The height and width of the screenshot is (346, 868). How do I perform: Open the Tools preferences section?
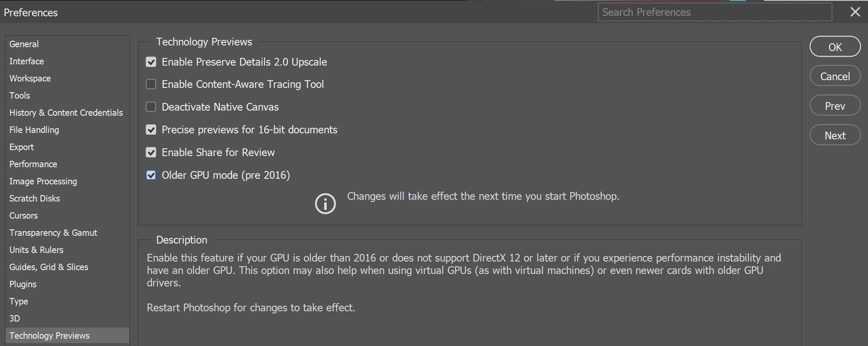67,96
